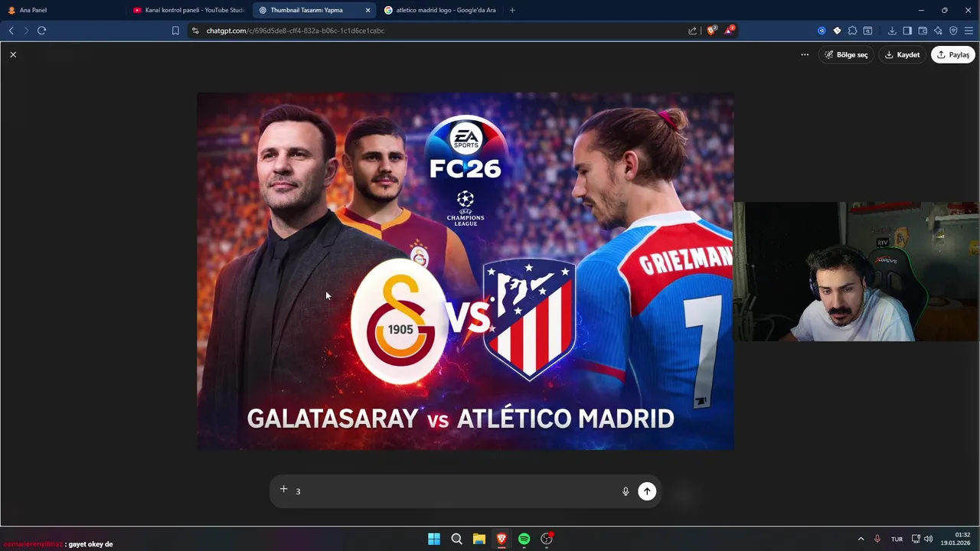Expand the system tray hidden icons chevron
This screenshot has width=980, height=551.
click(x=861, y=539)
